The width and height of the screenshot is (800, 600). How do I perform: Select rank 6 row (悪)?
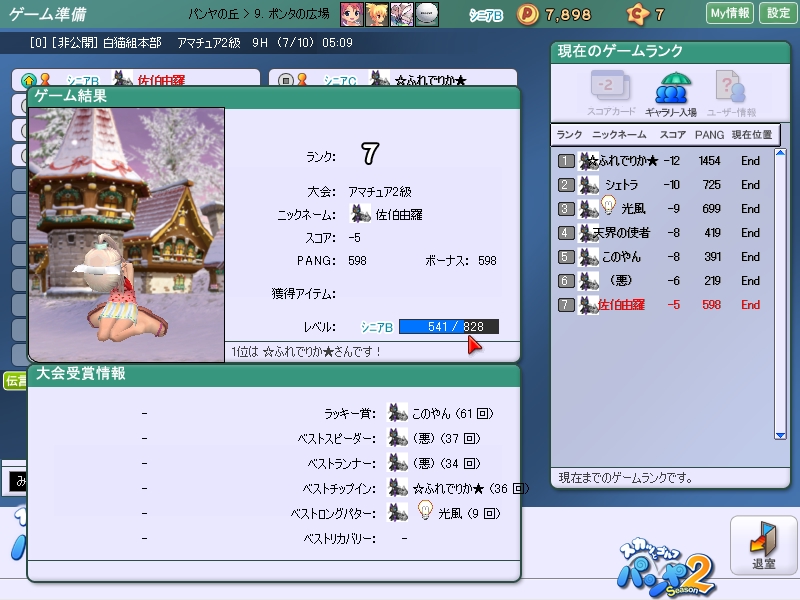pos(663,281)
